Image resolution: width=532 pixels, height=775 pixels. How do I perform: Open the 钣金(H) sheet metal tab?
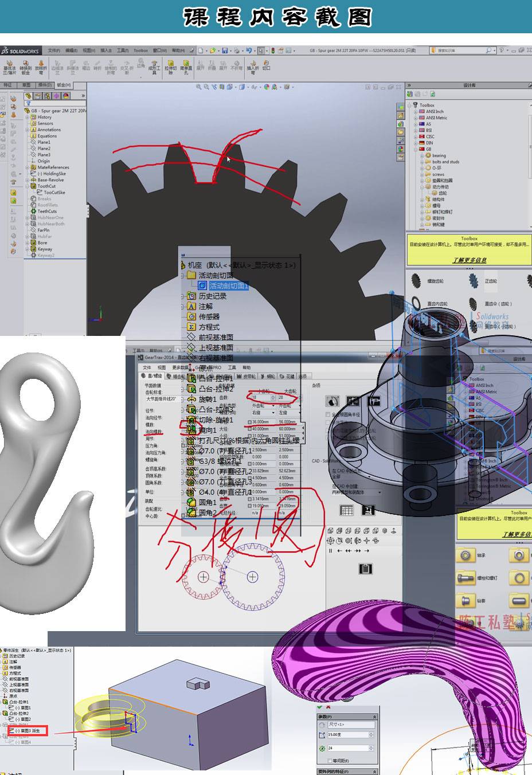pos(63,85)
